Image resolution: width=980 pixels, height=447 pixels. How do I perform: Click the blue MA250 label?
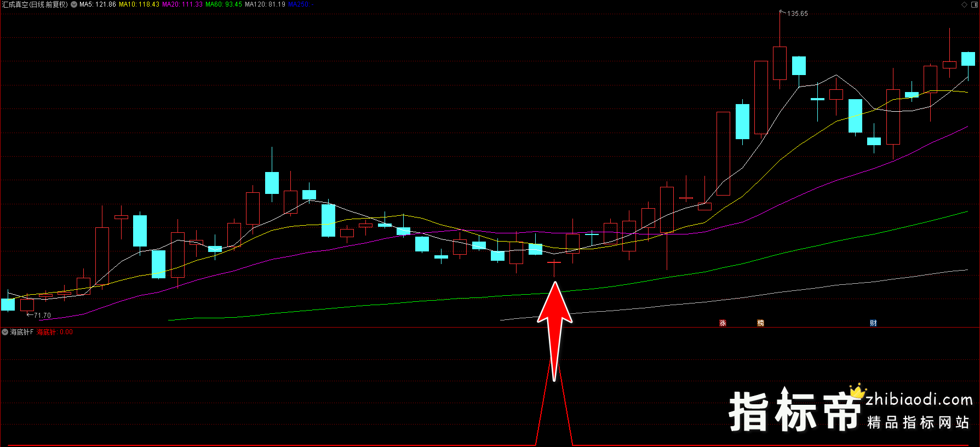coord(300,4)
